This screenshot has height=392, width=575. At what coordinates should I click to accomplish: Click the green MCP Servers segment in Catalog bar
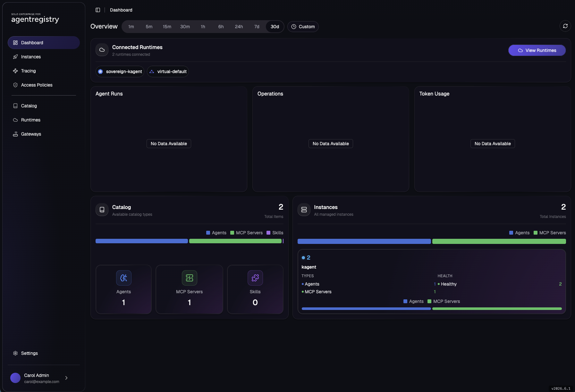pos(235,241)
